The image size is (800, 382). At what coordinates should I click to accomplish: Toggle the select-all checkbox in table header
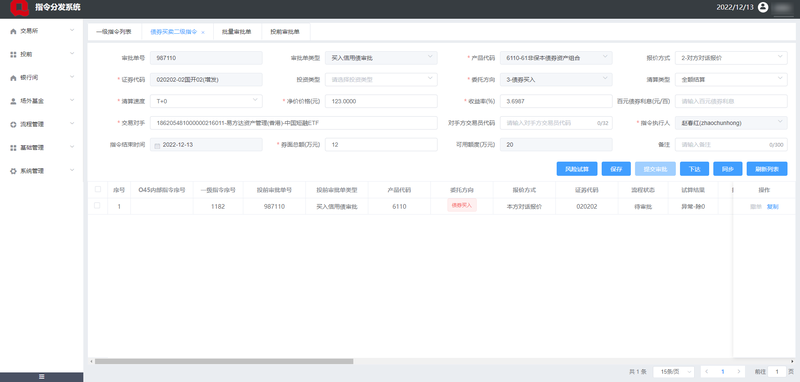(97, 189)
